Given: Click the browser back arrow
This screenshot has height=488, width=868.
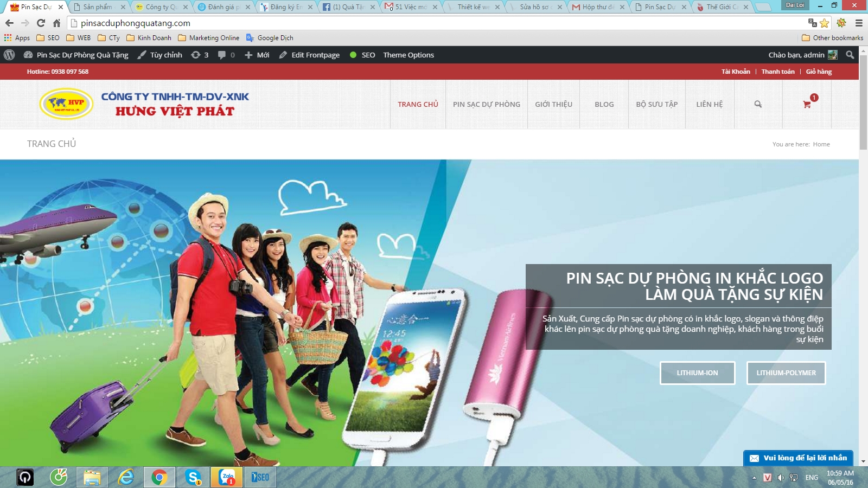Looking at the screenshot, I should click(9, 23).
